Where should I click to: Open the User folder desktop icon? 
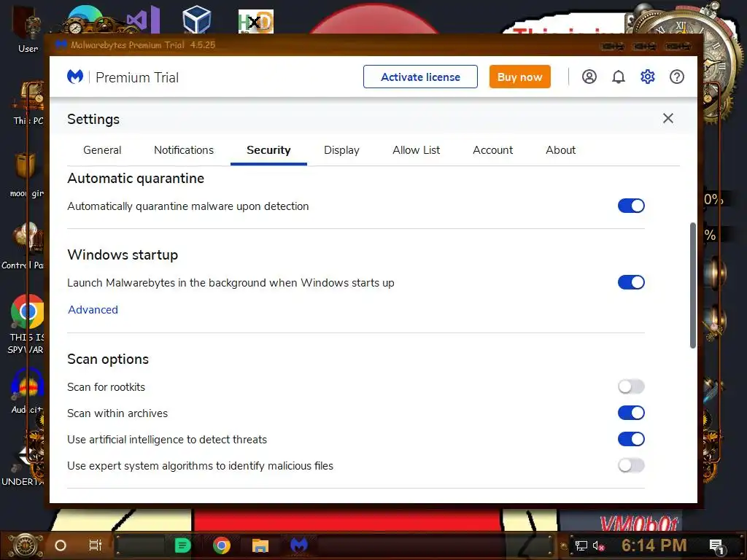[x=28, y=28]
